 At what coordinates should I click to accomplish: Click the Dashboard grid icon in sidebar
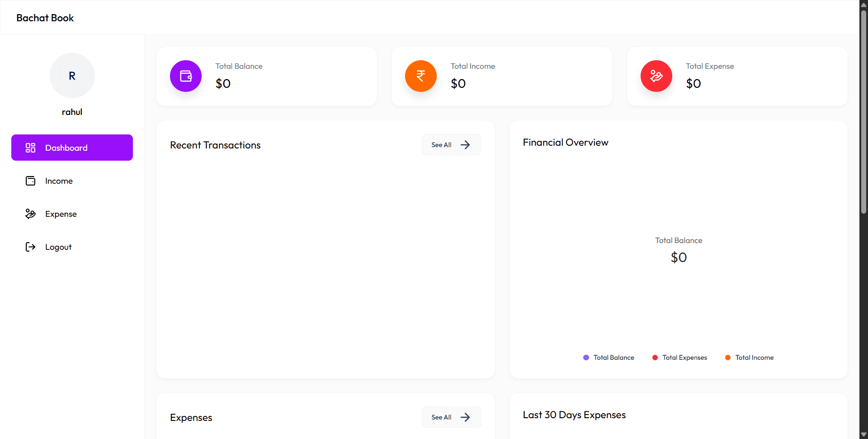click(30, 148)
